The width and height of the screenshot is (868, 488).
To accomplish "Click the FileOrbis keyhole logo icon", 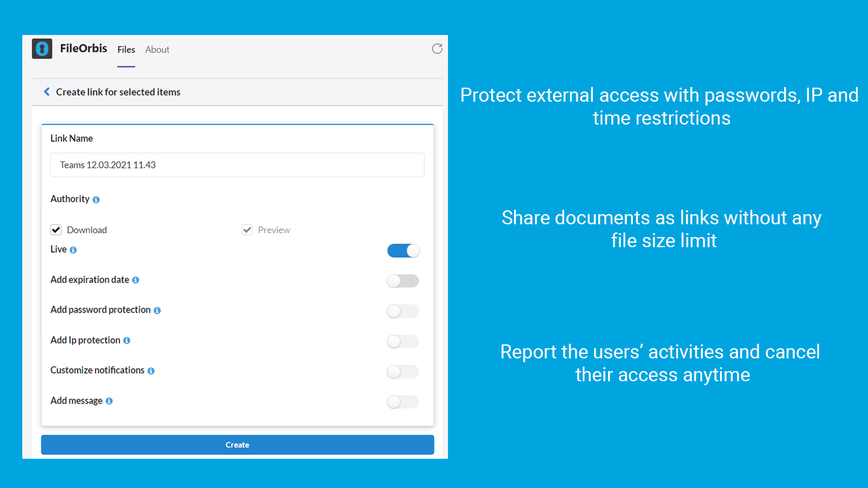I will (42, 49).
